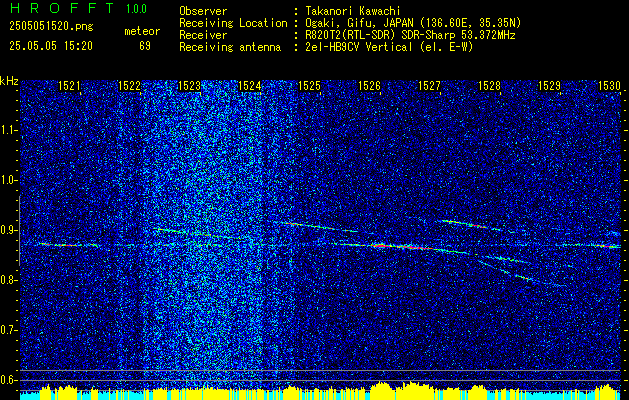Click the Receiving antenna label
Viewport: 629px width, 400px height.
230,47
